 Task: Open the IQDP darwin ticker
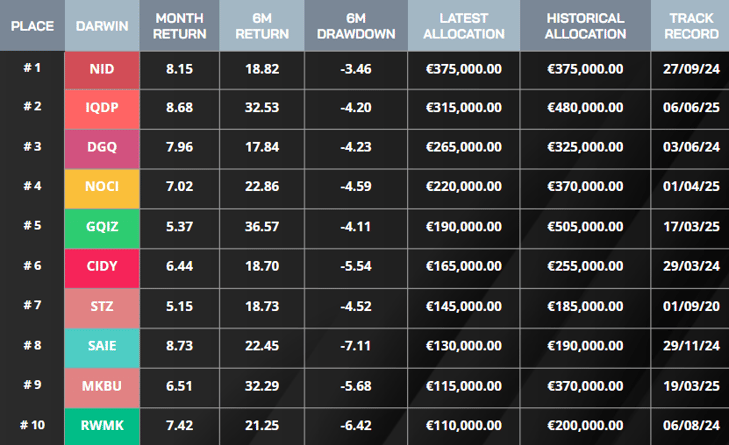click(x=101, y=108)
